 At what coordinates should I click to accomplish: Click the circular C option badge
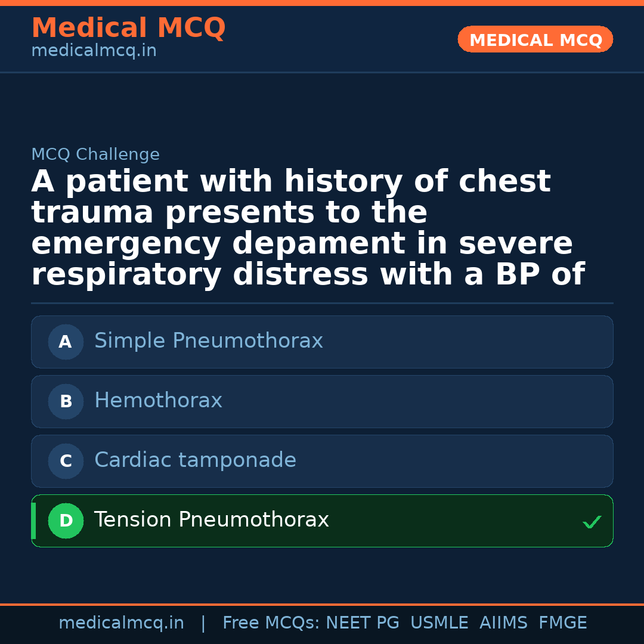click(66, 461)
